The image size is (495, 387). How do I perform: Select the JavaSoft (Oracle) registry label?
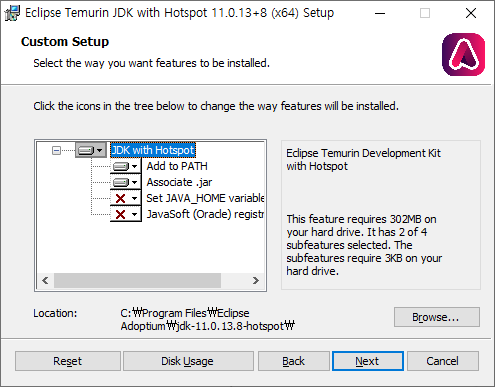205,214
